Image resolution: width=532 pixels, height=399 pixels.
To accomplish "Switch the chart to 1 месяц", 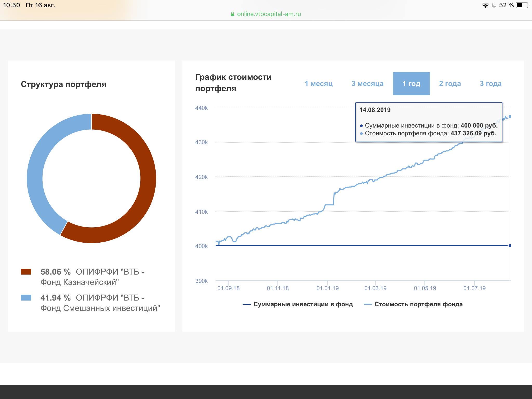I will (x=318, y=84).
